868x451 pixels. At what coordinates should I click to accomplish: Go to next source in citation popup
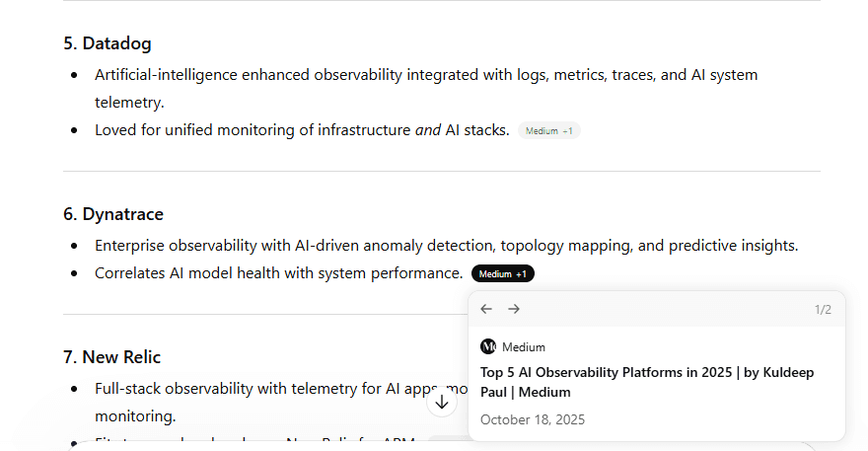click(514, 309)
